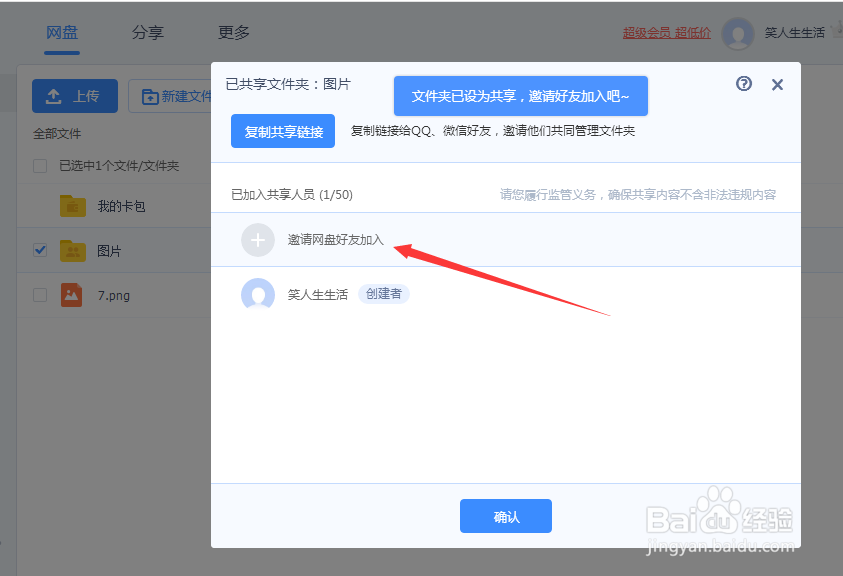Click the 笑人生活 account avatar
The width and height of the screenshot is (843, 576).
[737, 33]
